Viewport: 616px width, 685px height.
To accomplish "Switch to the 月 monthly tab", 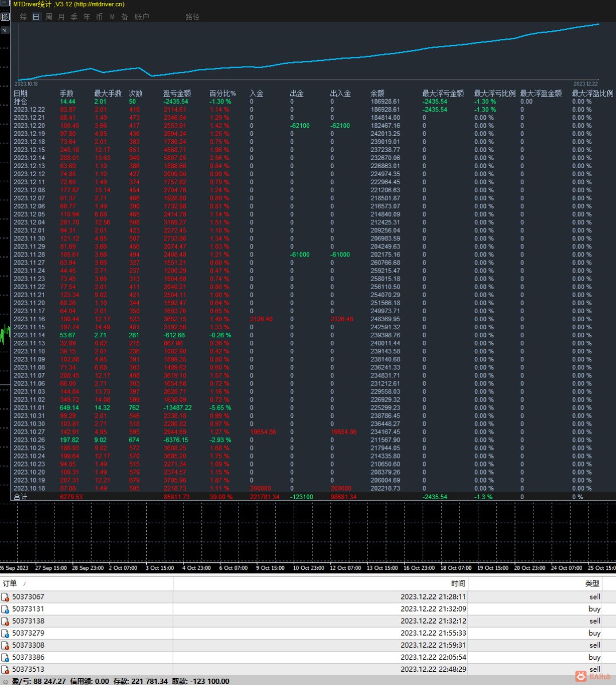I will tap(61, 17).
